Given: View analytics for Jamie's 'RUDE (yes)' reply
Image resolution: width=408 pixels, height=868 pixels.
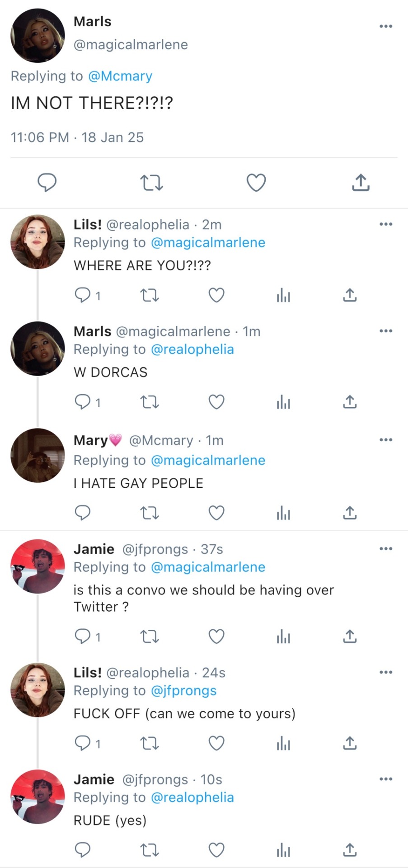Looking at the screenshot, I should 283,850.
